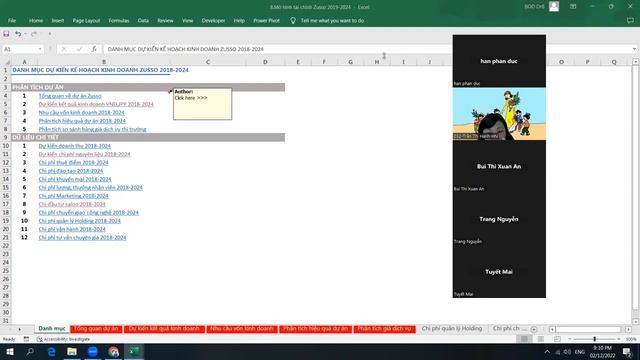Open Microsoft Edge from taskbar

click(x=51, y=351)
